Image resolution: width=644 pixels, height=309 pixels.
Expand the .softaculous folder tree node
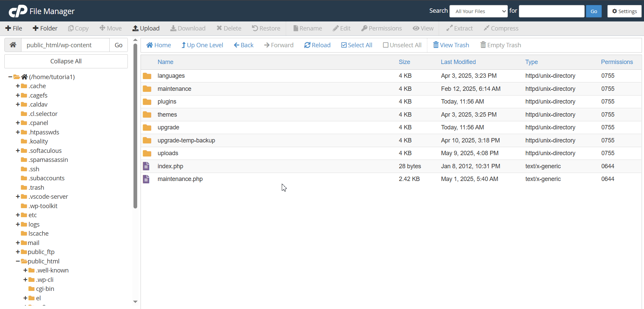pos(18,151)
